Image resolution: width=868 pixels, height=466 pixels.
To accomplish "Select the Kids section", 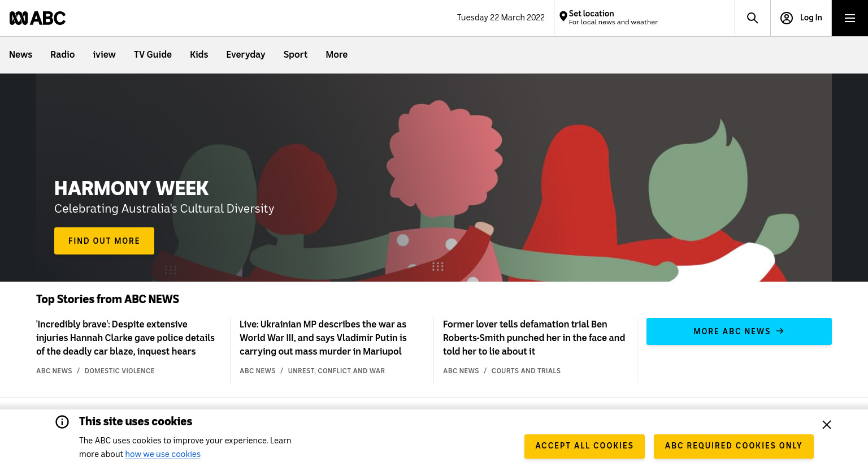I will pyautogui.click(x=199, y=55).
